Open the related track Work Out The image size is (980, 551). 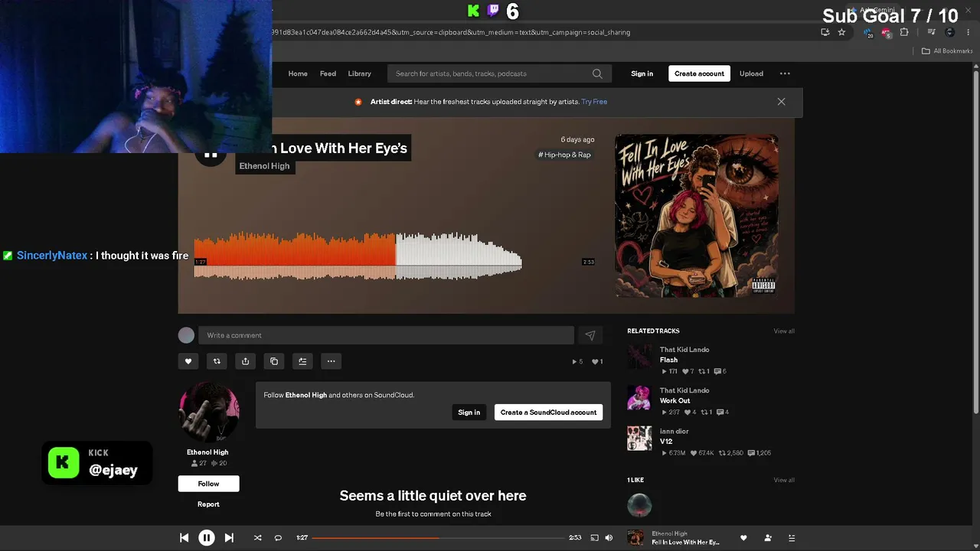(x=675, y=400)
